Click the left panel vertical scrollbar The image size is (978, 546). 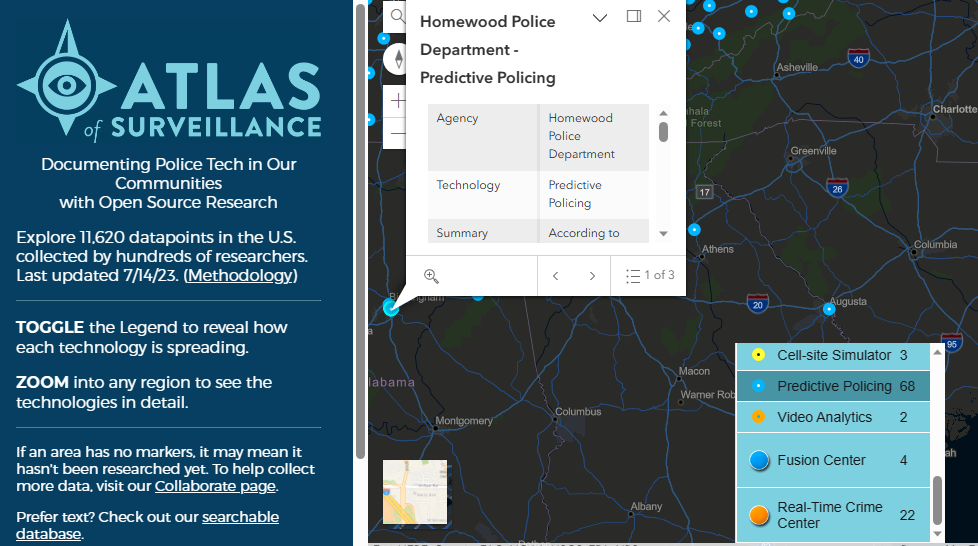pyautogui.click(x=361, y=231)
